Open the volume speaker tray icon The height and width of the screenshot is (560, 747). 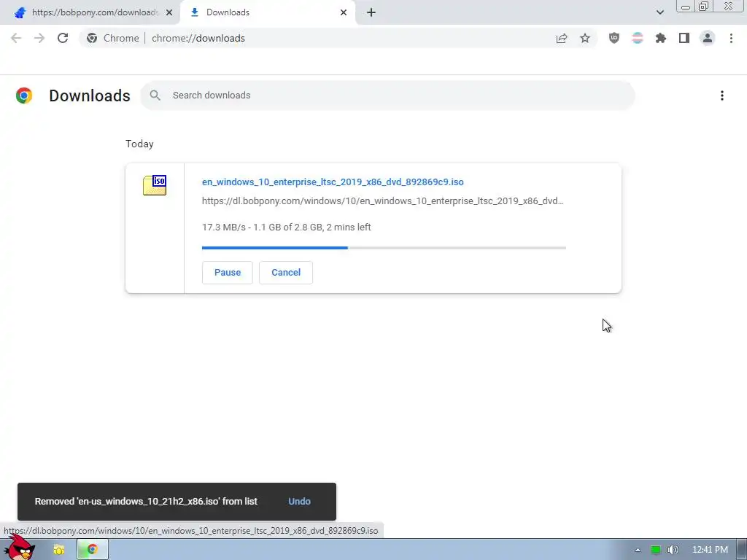point(673,550)
